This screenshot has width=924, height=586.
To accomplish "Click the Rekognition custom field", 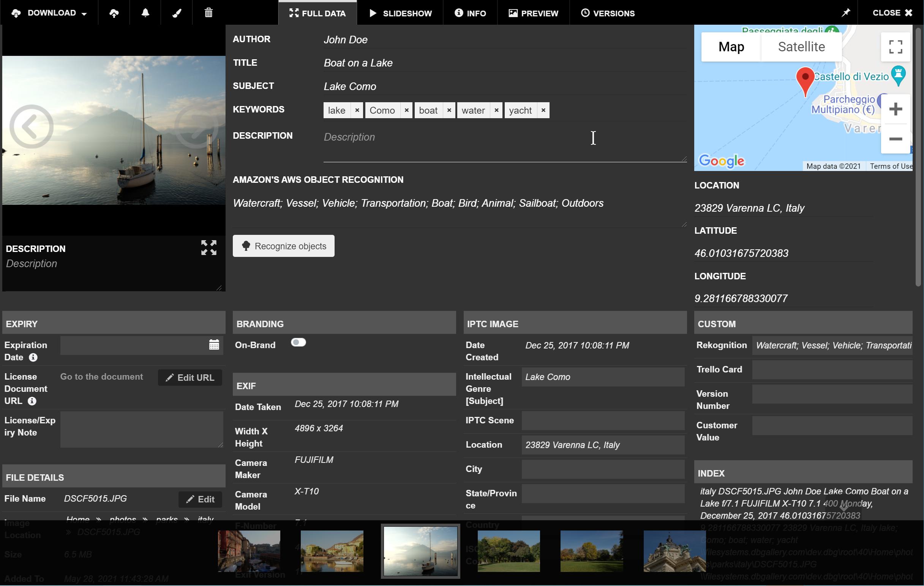I will pos(832,345).
